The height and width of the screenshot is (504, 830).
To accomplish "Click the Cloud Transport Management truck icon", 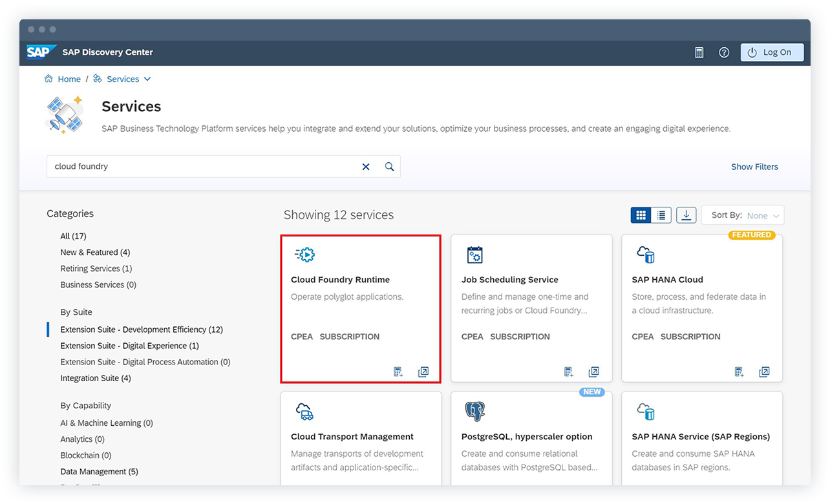I will point(304,412).
